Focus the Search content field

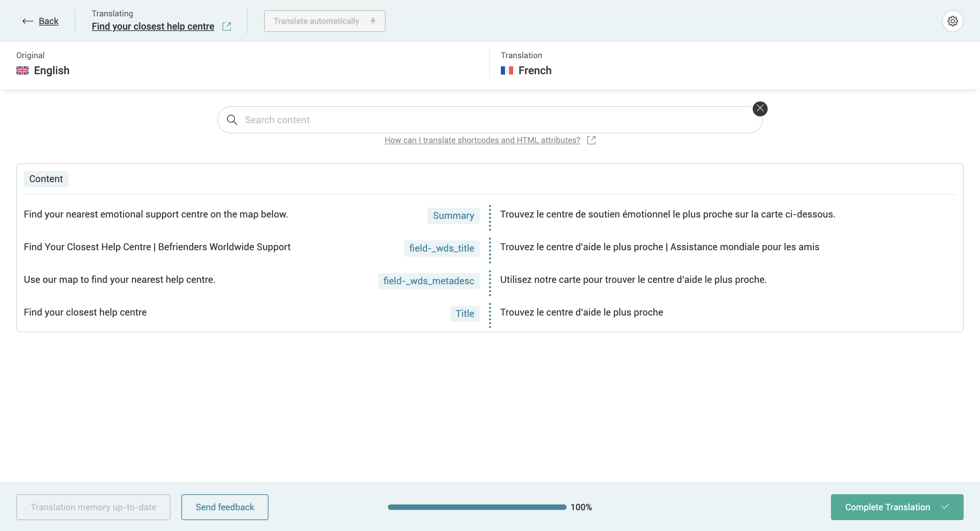click(x=490, y=120)
